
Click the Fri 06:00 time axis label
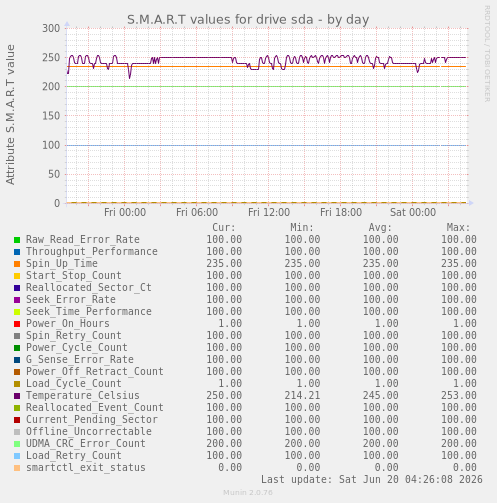[x=197, y=212]
